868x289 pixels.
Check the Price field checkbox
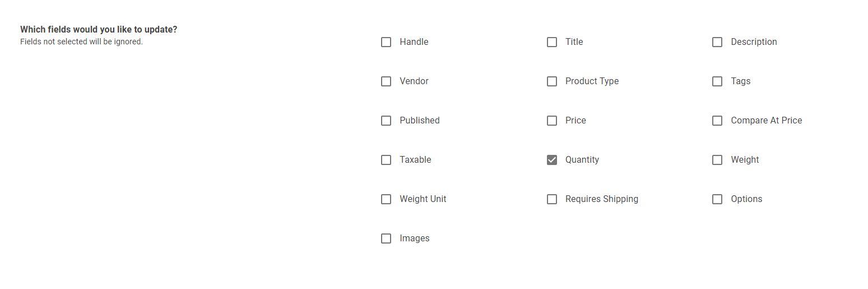coord(552,121)
